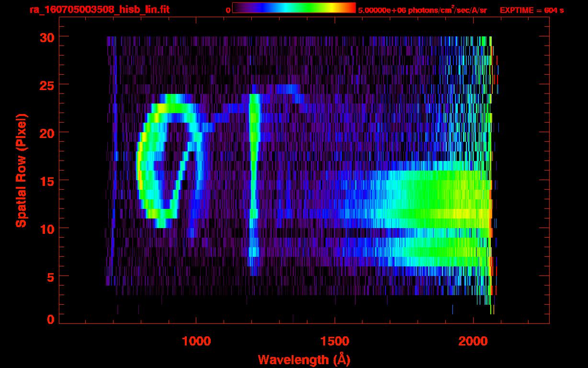Screen dimensions: 588x368
Task: Click the Wavelength (Å) axis title
Action: pos(303,359)
